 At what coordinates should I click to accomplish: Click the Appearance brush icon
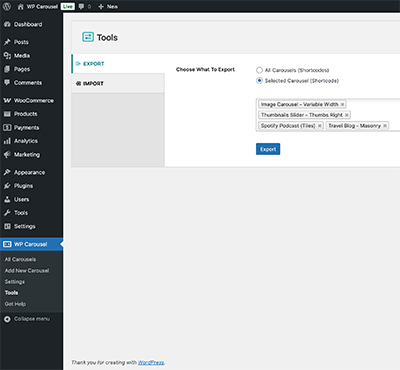(x=7, y=172)
